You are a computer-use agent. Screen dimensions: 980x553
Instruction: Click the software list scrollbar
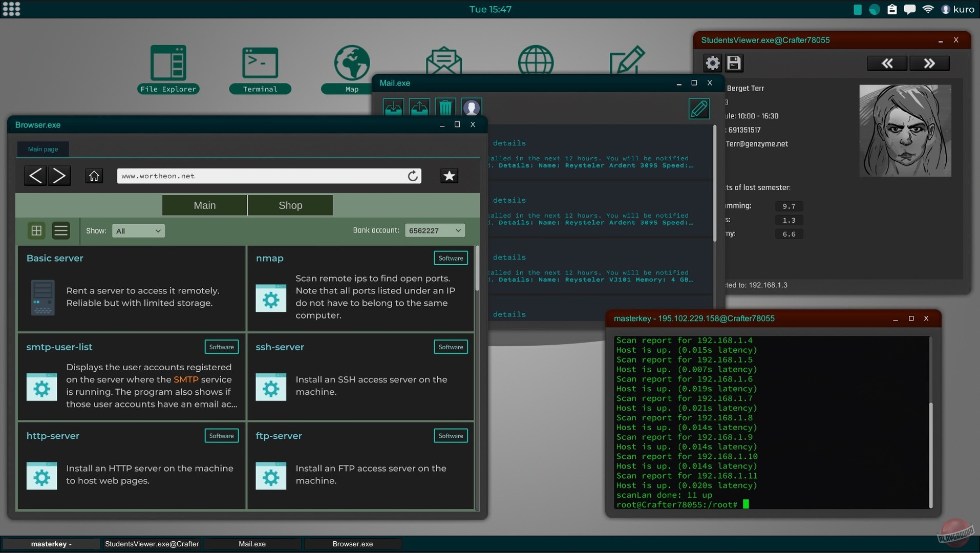click(x=477, y=269)
